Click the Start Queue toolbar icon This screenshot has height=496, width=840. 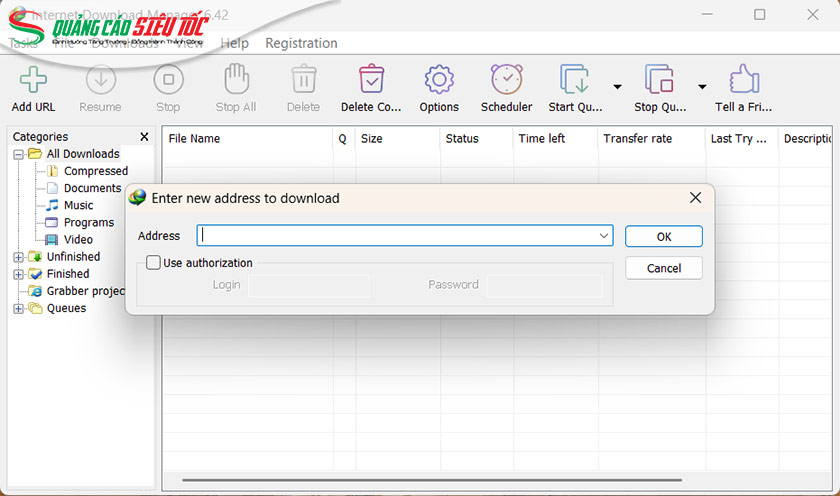click(x=575, y=80)
